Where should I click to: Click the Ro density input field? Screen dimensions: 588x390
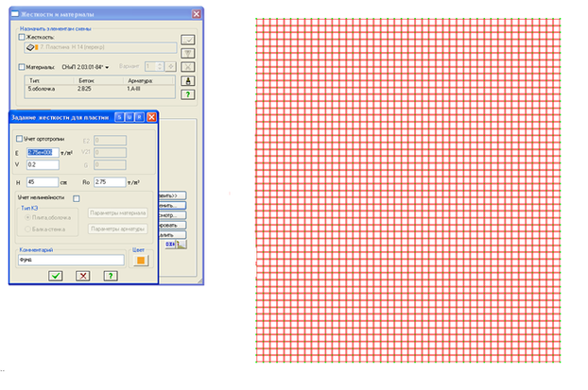pyautogui.click(x=110, y=182)
